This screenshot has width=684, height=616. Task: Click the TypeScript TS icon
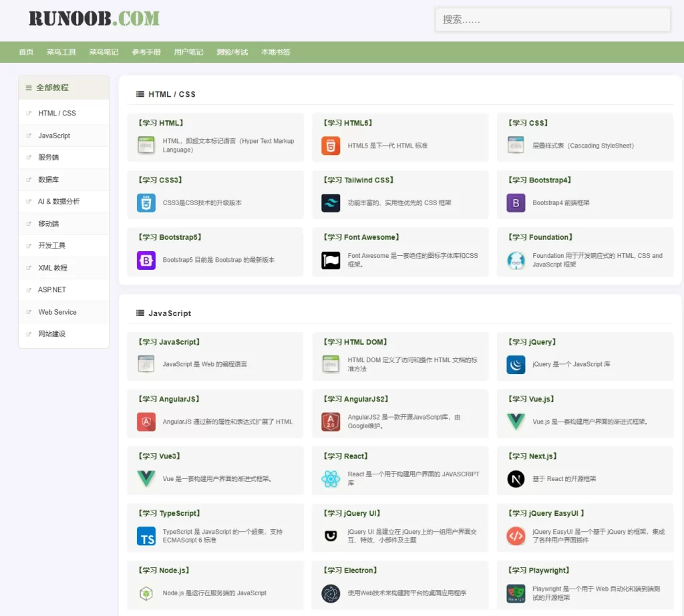pyautogui.click(x=146, y=536)
